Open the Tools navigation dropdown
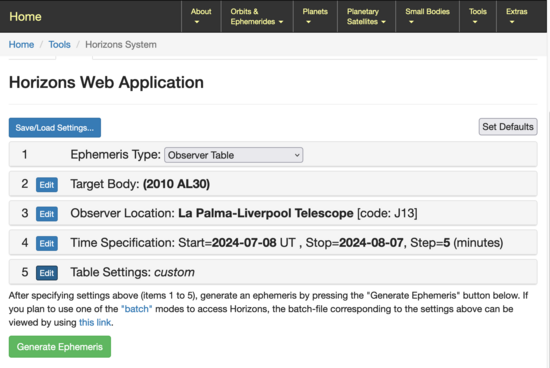Screen dimensions: 550x368 point(478,16)
